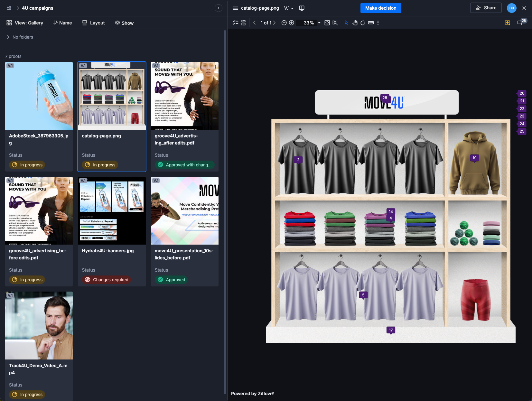This screenshot has width=532, height=401.
Task: Select off-page comment marker 20
Action: 522,93
